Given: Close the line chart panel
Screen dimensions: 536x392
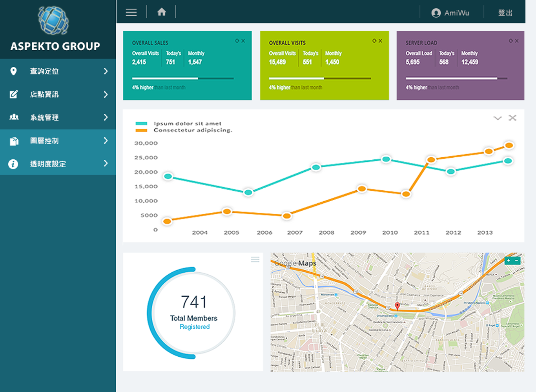Looking at the screenshot, I should pyautogui.click(x=512, y=118).
